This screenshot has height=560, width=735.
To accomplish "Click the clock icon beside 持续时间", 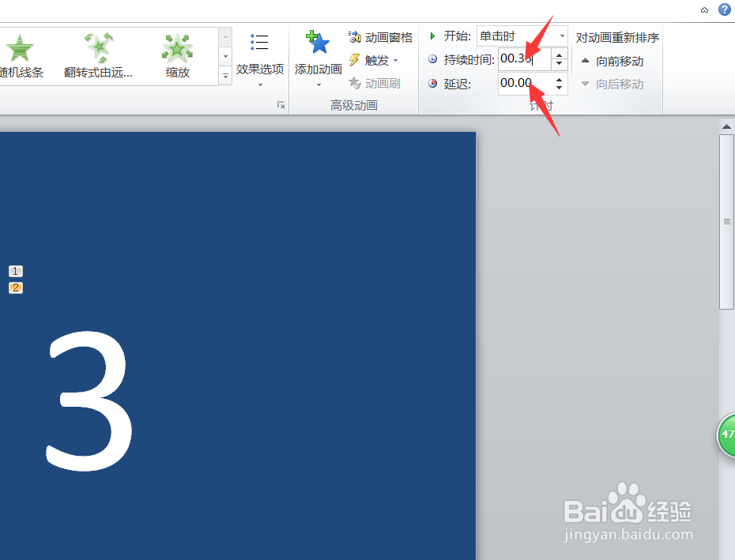I will click(x=432, y=59).
